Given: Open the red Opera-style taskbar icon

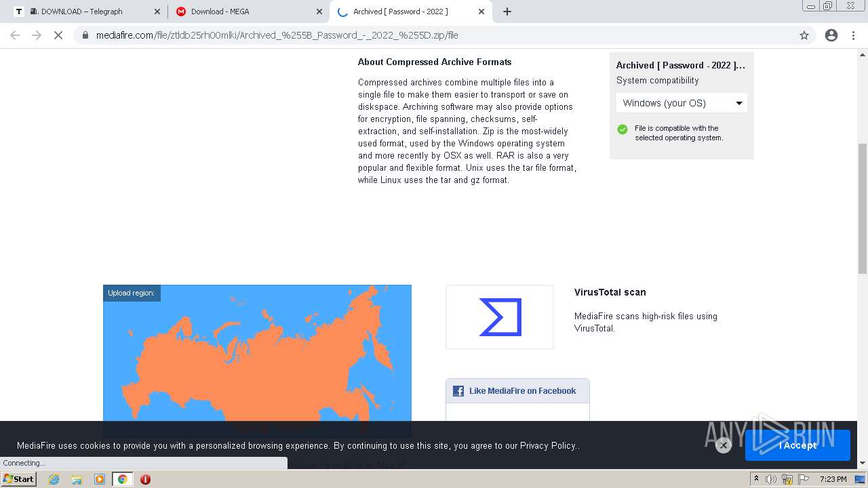Looking at the screenshot, I should [x=145, y=479].
